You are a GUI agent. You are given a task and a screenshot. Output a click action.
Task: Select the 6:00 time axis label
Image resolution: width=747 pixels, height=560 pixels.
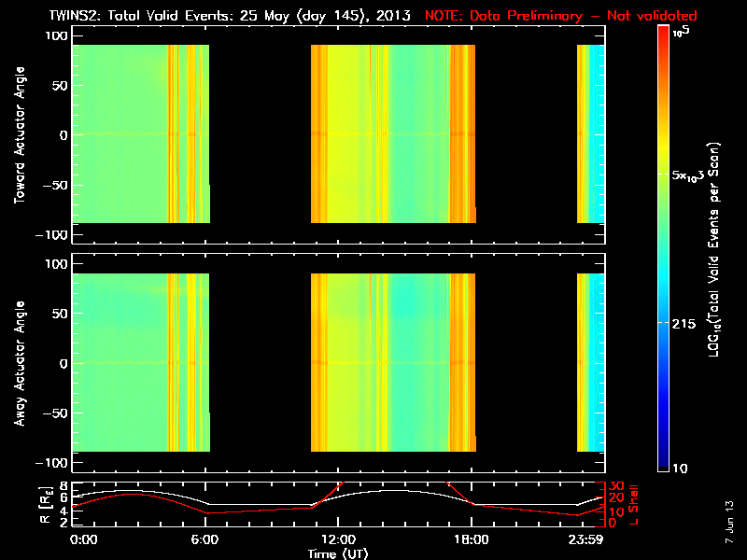coord(204,539)
